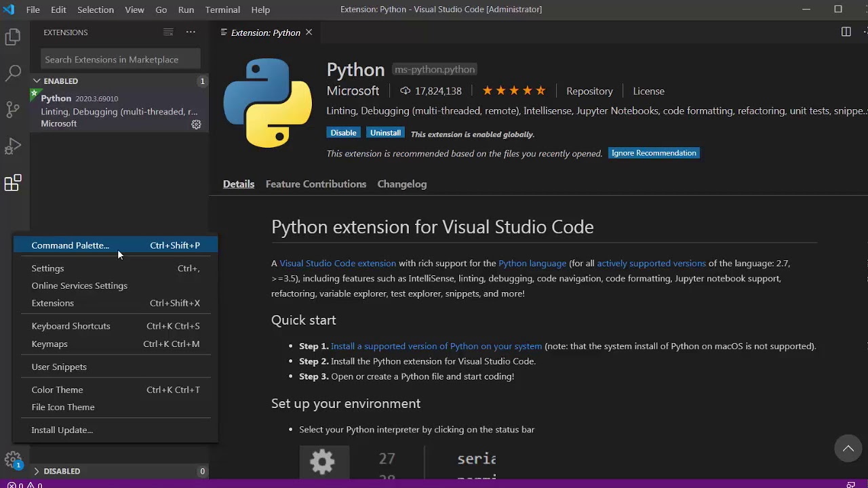Click the Python logo in extension page
The image size is (868, 488).
(268, 103)
